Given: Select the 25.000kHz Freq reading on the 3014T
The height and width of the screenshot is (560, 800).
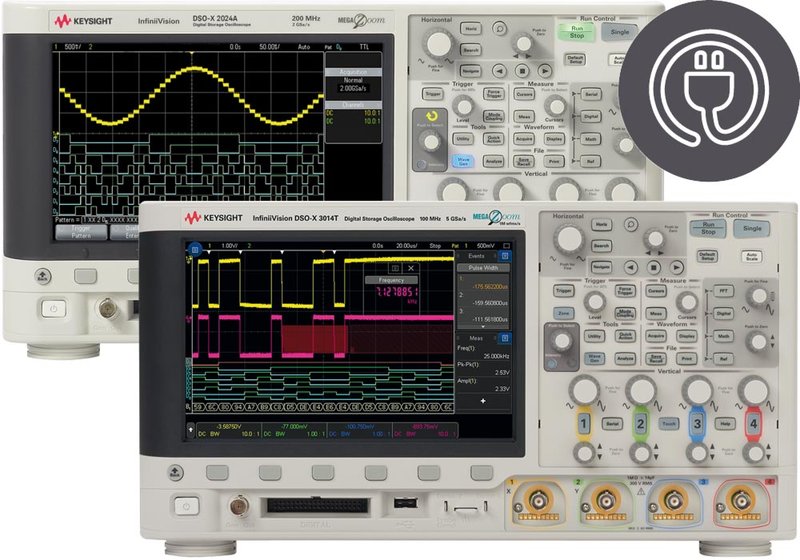Looking at the screenshot, I should click(x=496, y=356).
